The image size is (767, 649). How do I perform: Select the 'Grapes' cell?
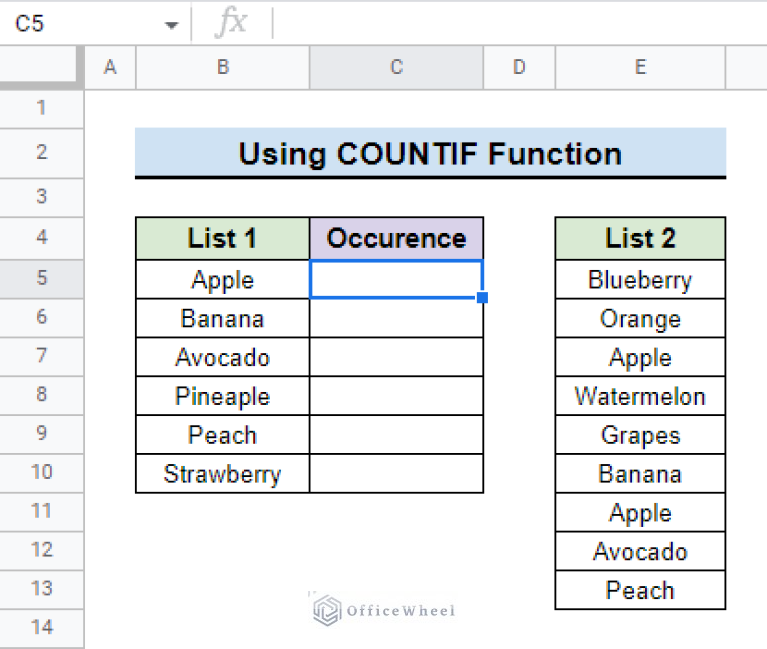[640, 435]
